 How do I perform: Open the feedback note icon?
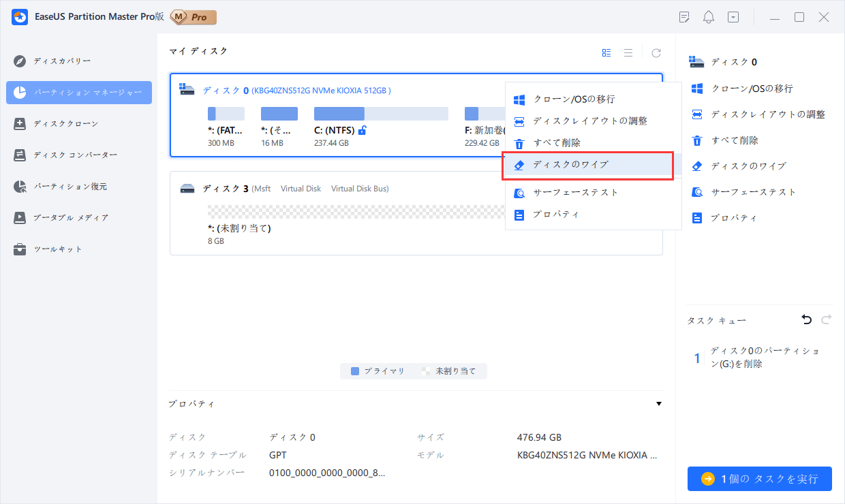683,16
